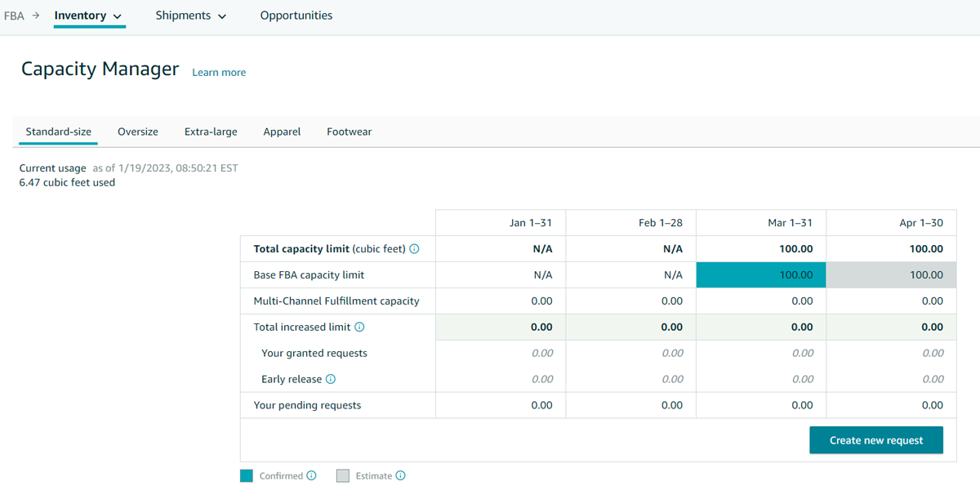This screenshot has width=980, height=495.
Task: Open the Apparel tab
Action: (x=281, y=131)
